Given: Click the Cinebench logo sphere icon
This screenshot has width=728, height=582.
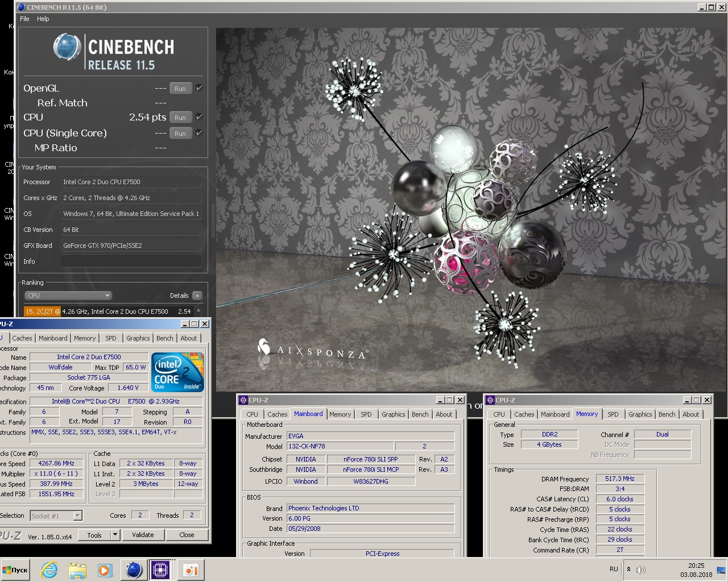Looking at the screenshot, I should coord(67,47).
